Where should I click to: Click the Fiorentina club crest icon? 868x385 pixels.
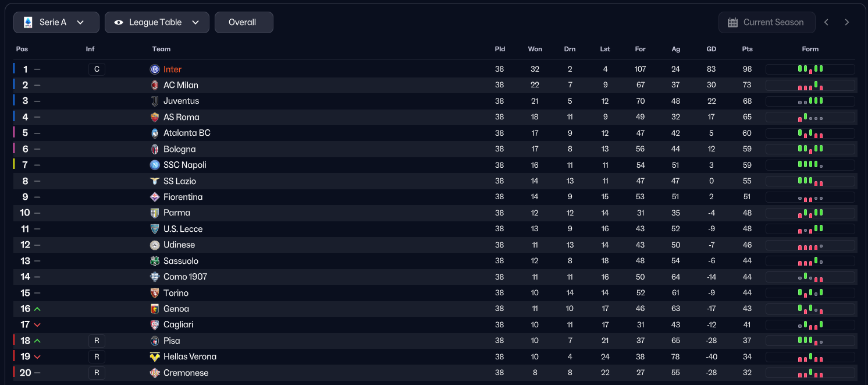pos(155,197)
